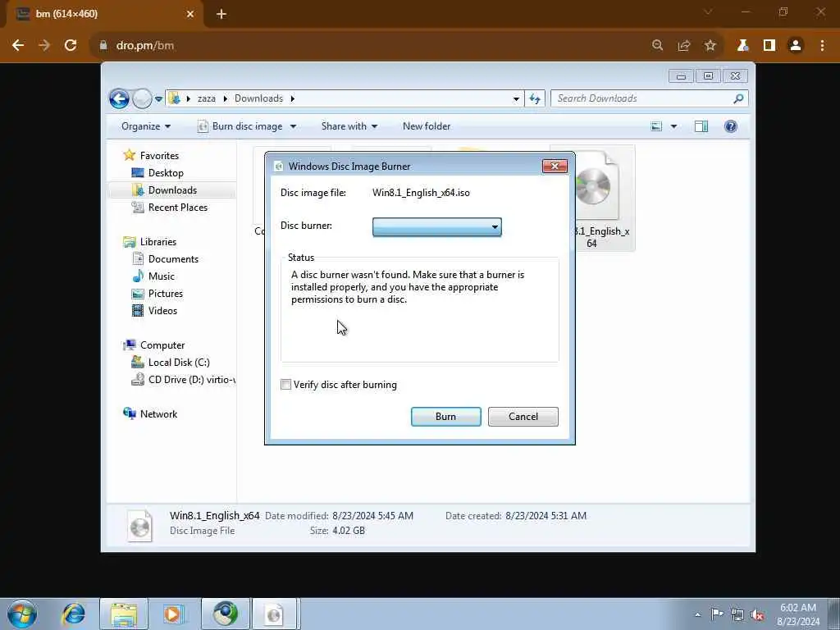Screen dimensions: 840x630
Task: Click the change view icon
Action: pyautogui.click(x=656, y=126)
